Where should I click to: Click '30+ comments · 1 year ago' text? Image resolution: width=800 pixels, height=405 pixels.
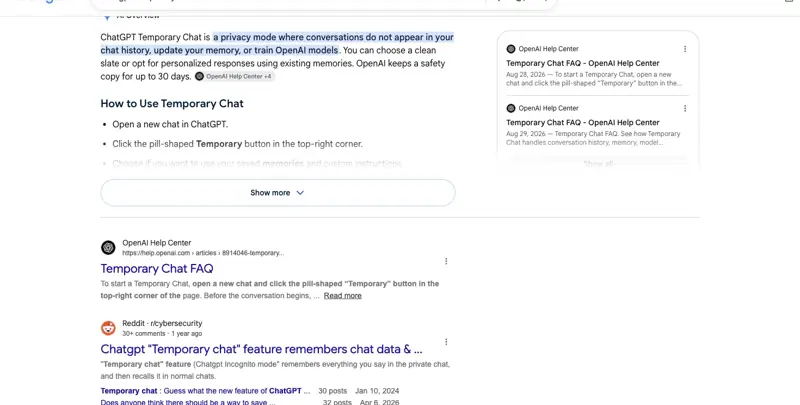[162, 334]
